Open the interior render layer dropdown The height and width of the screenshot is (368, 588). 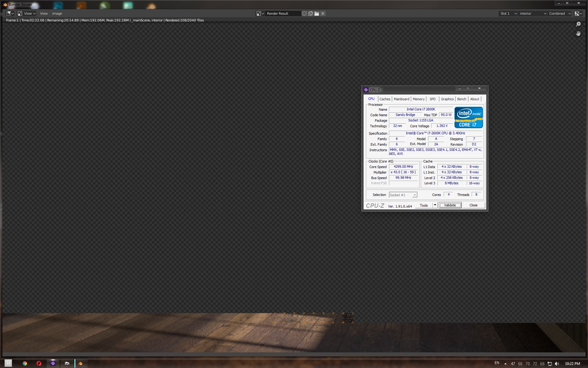click(x=533, y=13)
